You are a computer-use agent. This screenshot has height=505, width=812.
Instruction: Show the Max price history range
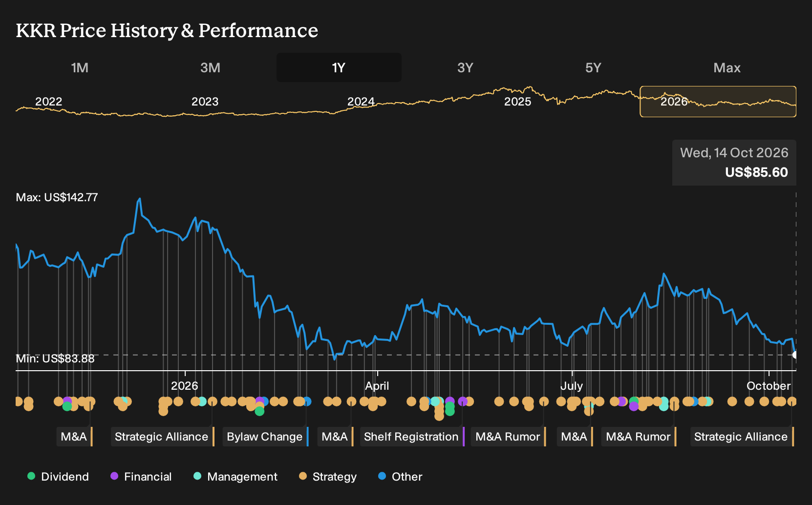(x=727, y=67)
